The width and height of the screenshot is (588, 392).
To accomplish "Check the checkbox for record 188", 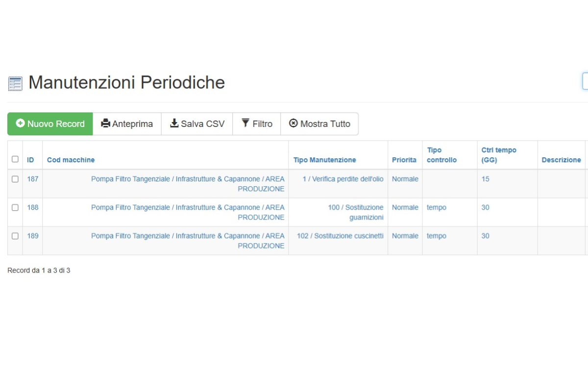I will pyautogui.click(x=15, y=207).
